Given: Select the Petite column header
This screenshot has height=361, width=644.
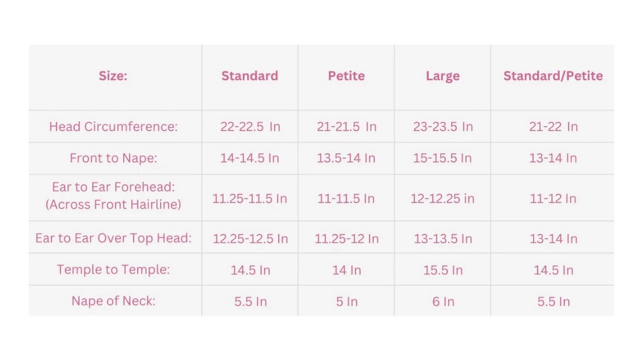Looking at the screenshot, I should click(346, 76).
